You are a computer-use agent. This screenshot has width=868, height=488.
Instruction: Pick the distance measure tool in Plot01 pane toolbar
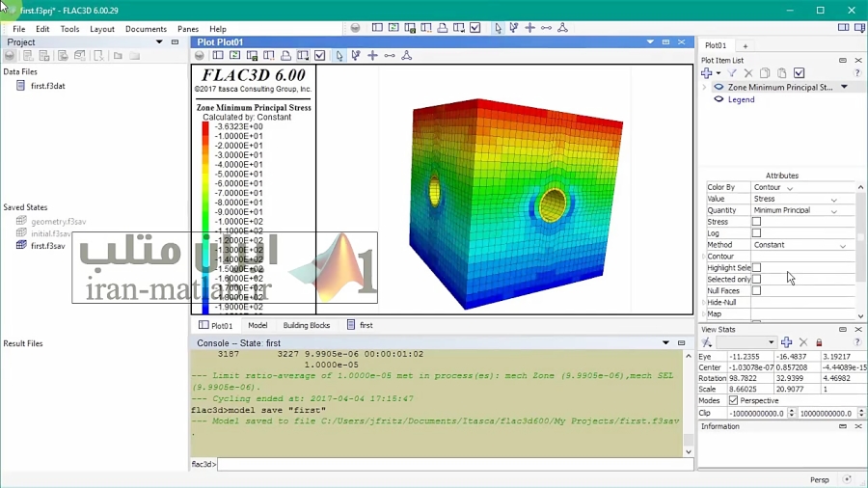coord(390,55)
